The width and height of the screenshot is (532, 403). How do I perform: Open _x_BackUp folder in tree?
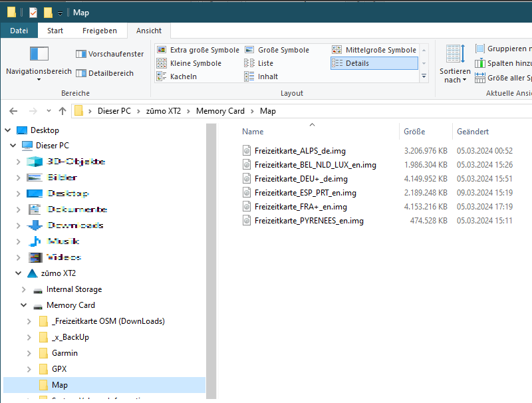(x=70, y=337)
